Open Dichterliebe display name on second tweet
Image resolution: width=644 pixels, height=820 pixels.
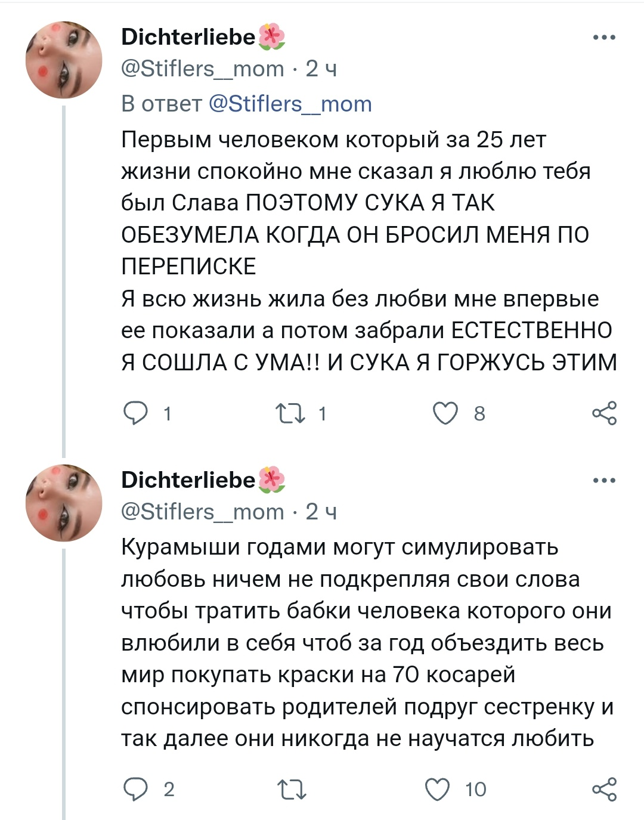(188, 480)
